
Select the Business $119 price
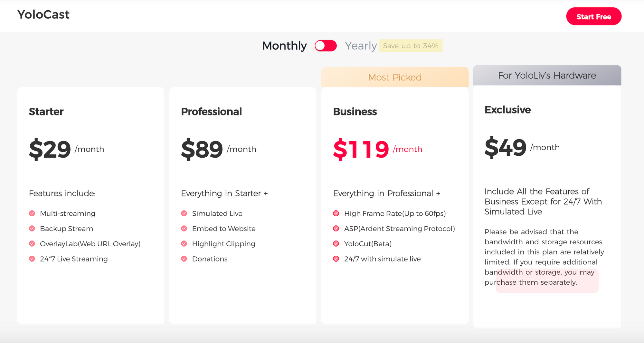tap(361, 149)
